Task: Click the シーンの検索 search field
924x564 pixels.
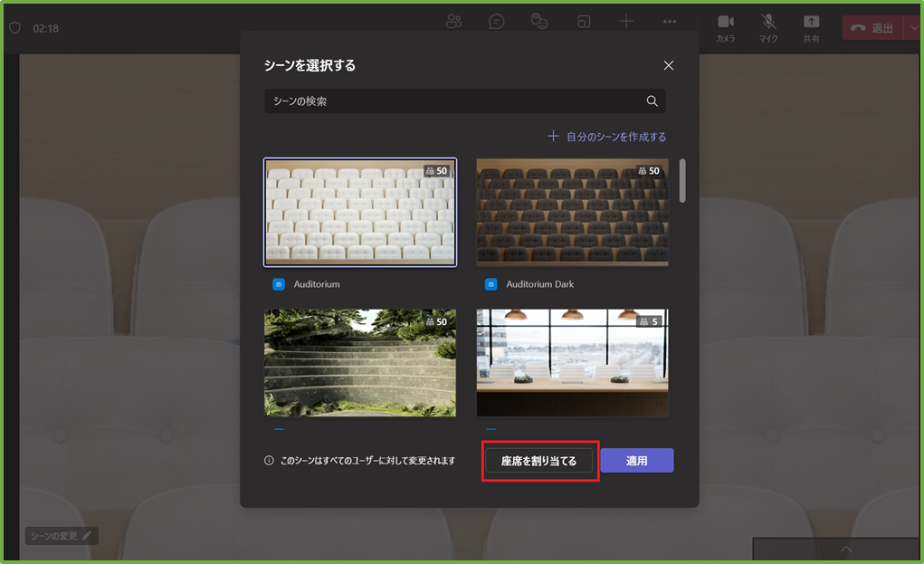Action: (452, 101)
